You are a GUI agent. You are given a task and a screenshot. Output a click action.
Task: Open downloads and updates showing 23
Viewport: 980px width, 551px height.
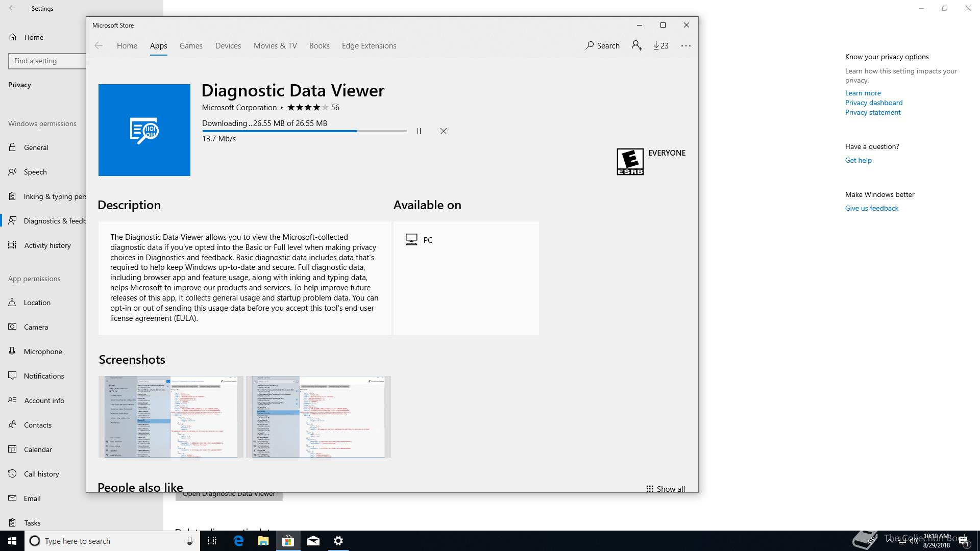[x=661, y=45]
